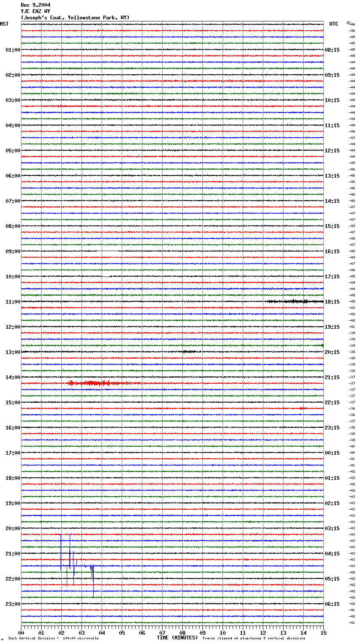
Task: Click the "19:15" UTC time label
Action: [x=332, y=327]
